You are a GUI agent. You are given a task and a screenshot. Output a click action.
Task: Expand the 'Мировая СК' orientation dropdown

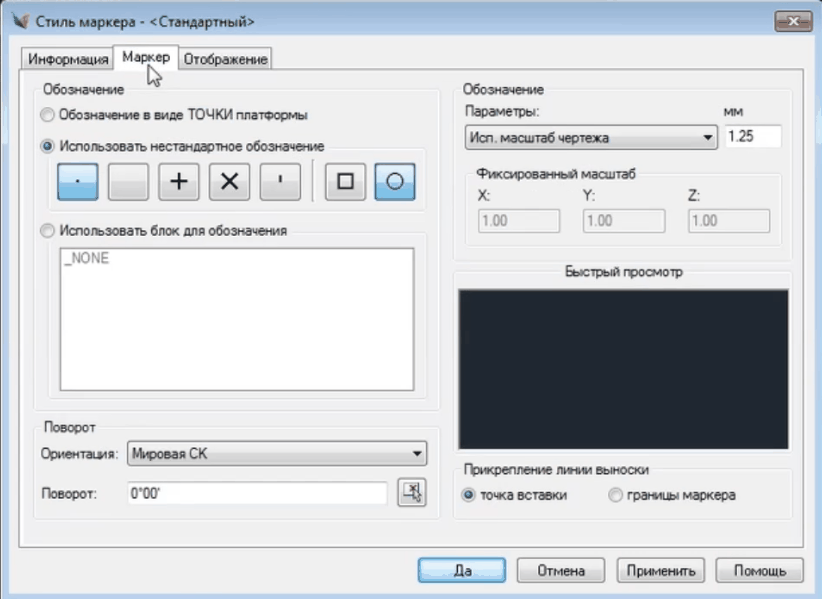click(278, 455)
